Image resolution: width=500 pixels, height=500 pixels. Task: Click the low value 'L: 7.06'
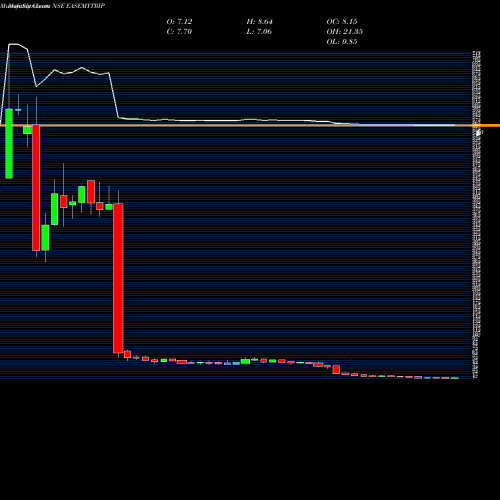259,31
